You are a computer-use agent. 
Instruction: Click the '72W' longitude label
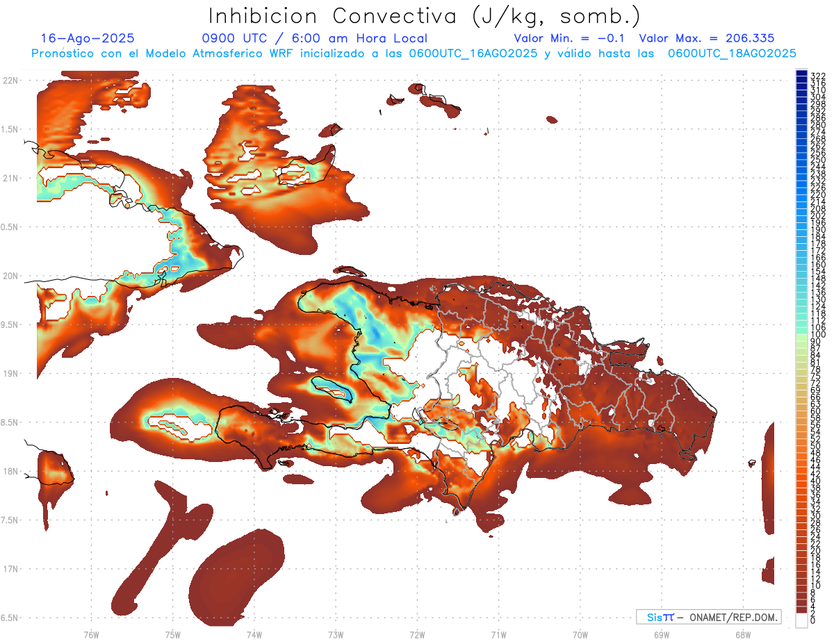[417, 634]
